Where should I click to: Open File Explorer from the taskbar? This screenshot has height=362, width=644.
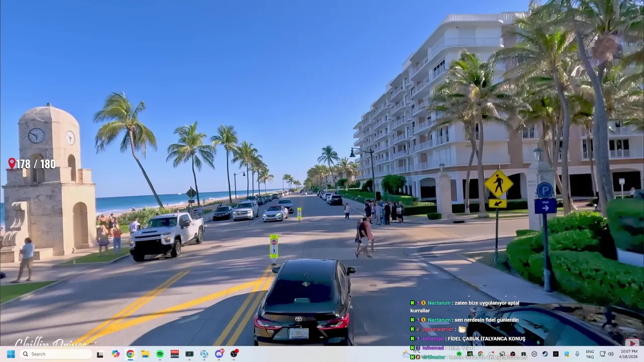coord(145,354)
